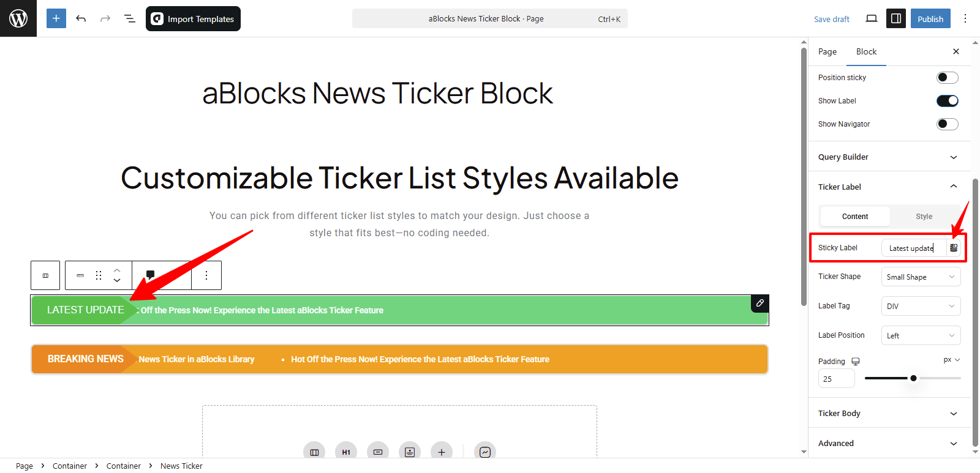
Task: Switch to the Block tab
Action: pyautogui.click(x=866, y=51)
